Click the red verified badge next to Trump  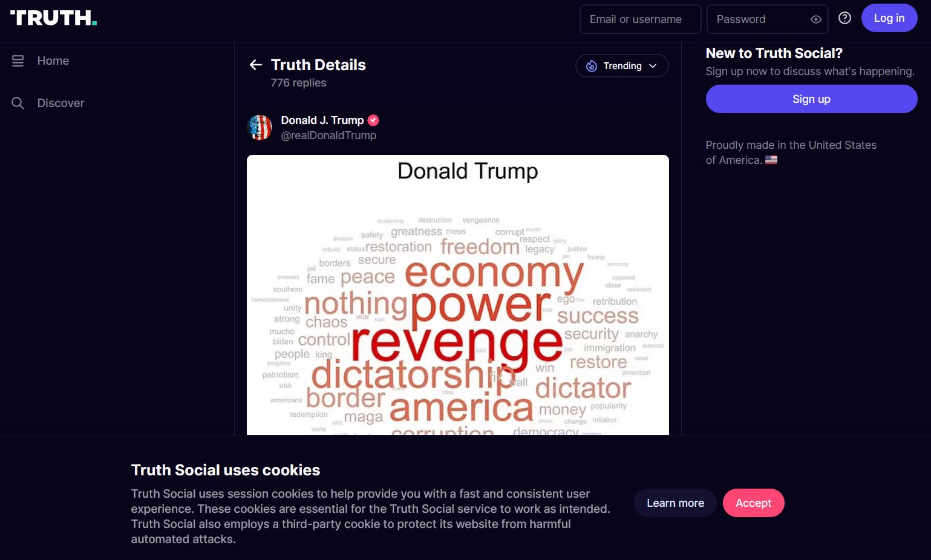pyautogui.click(x=373, y=120)
